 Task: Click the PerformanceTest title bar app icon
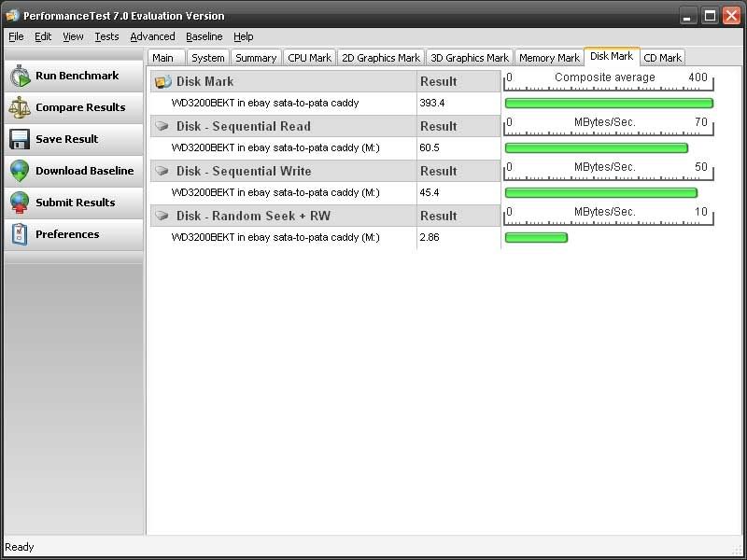pos(12,16)
